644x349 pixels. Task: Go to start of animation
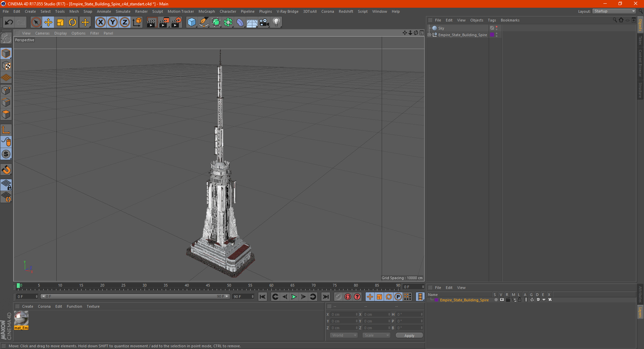(x=263, y=297)
